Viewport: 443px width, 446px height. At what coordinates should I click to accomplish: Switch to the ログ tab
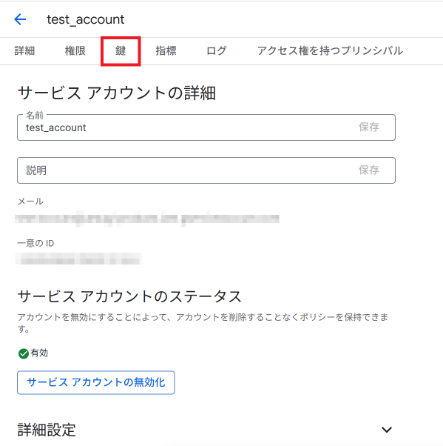coord(216,51)
